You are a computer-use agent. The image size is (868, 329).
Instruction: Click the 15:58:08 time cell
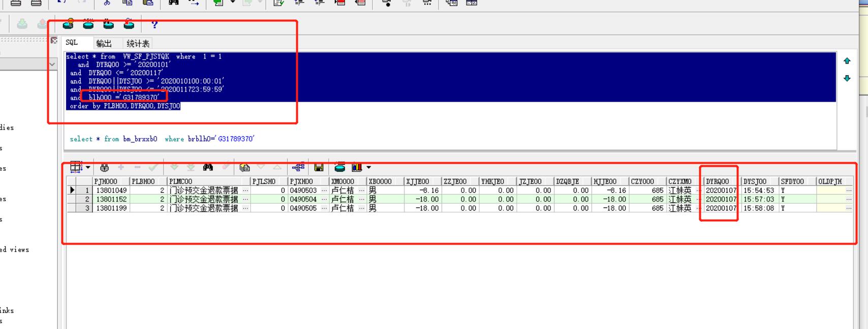pos(760,208)
